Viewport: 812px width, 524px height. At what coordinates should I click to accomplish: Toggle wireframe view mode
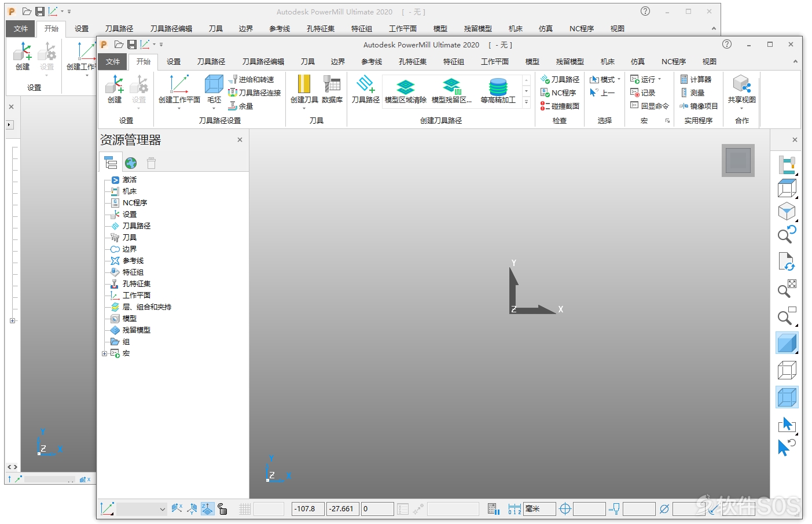[x=787, y=370]
